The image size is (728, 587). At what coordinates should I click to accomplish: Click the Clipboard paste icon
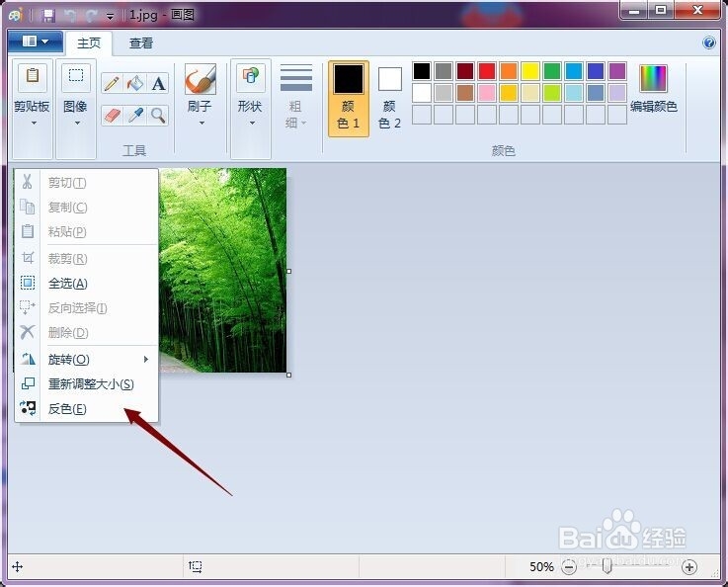(33, 77)
